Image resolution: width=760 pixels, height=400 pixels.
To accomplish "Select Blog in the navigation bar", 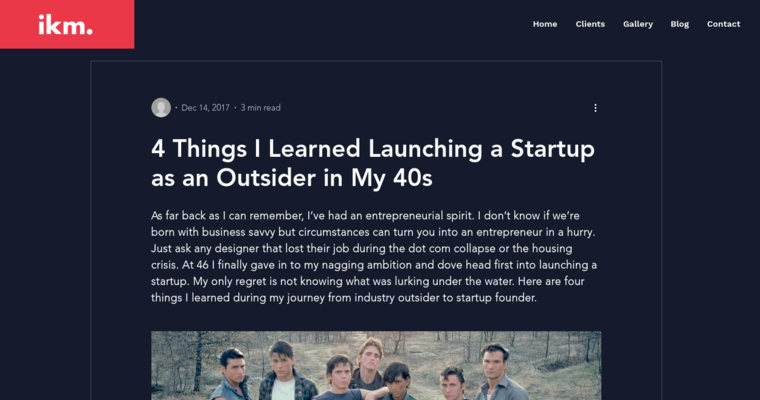I will [680, 24].
